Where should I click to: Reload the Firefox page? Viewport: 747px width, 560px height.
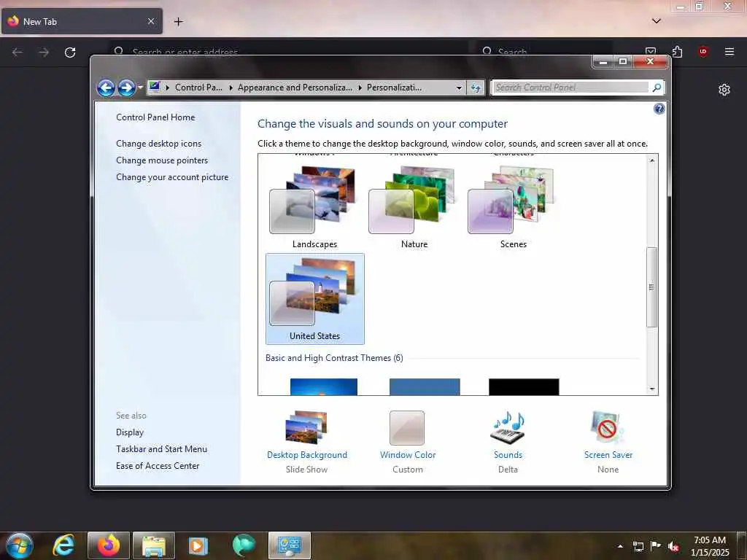tap(70, 52)
